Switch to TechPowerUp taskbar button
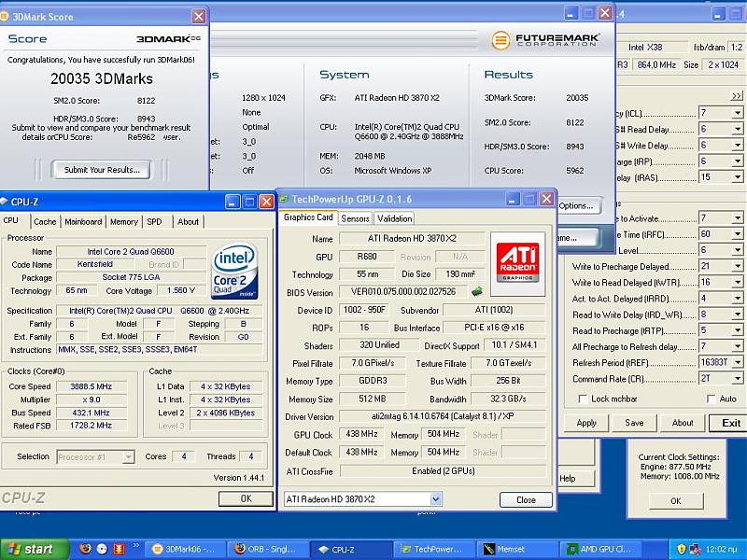747x560 pixels. (x=435, y=549)
